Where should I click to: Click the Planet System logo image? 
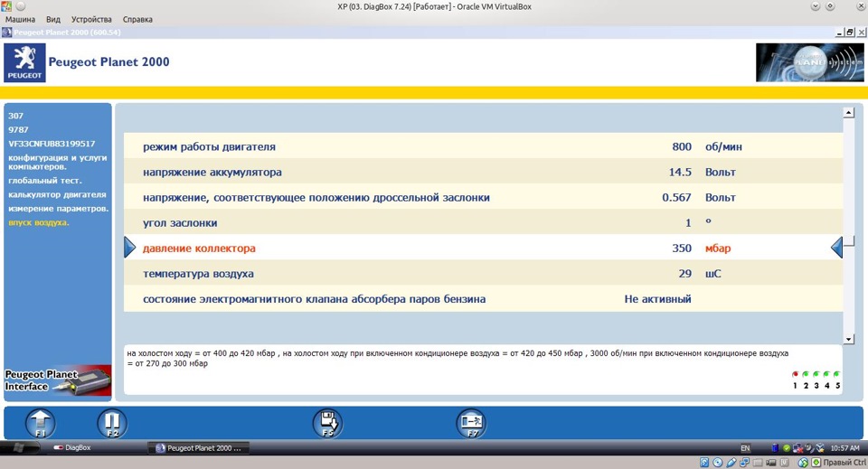click(810, 62)
